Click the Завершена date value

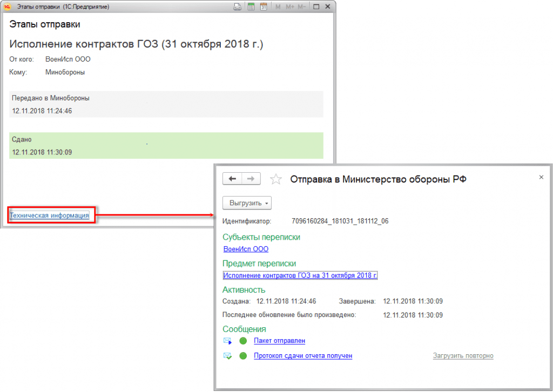[413, 301]
